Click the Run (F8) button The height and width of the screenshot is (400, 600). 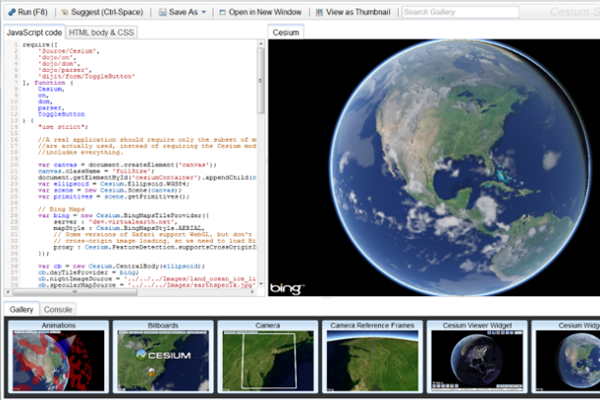28,12
